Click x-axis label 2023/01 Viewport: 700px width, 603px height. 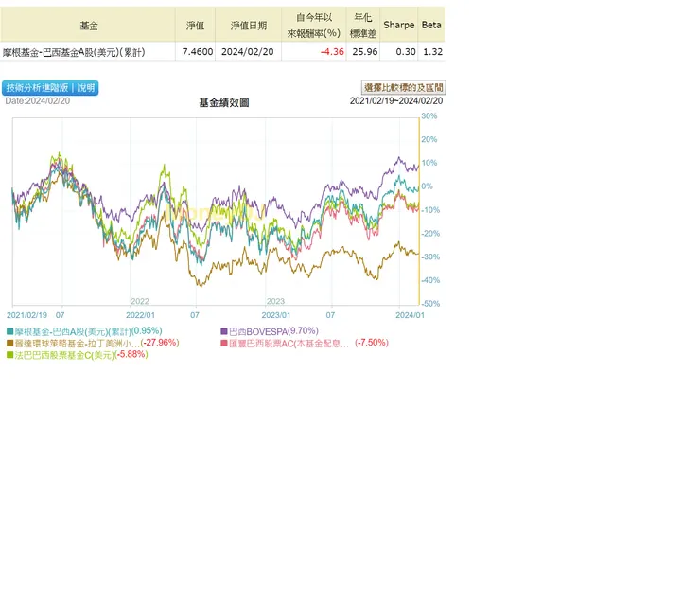[x=276, y=315]
